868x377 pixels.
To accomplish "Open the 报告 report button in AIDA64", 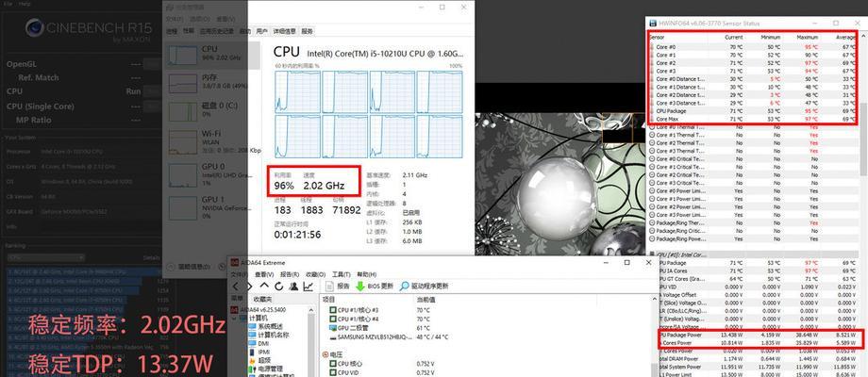I will 337,287.
